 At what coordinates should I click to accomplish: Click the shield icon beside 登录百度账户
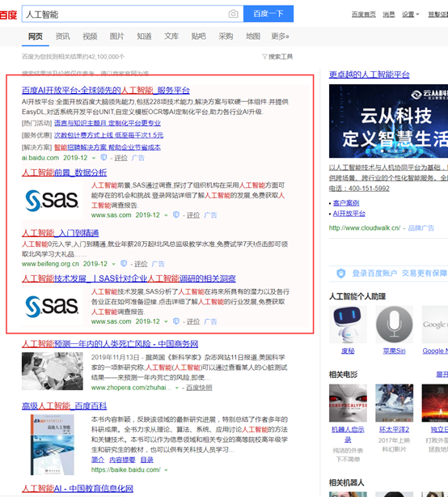coord(340,274)
